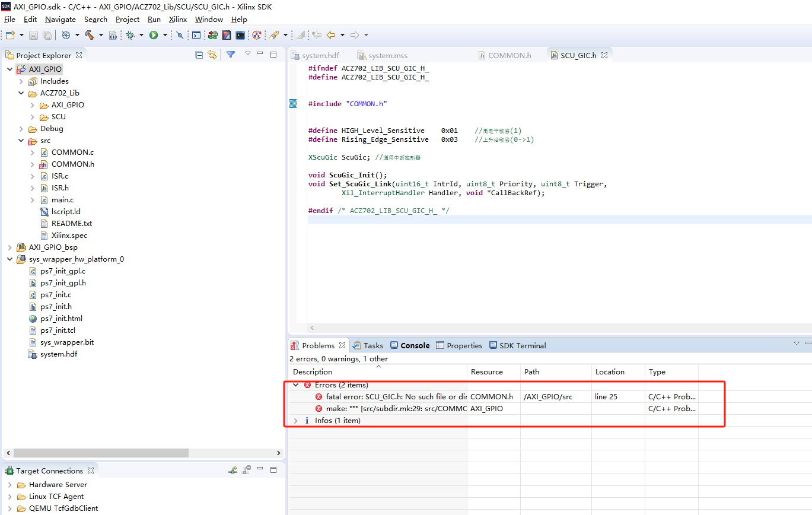
Task: Add a new target connection icon
Action: (234, 470)
